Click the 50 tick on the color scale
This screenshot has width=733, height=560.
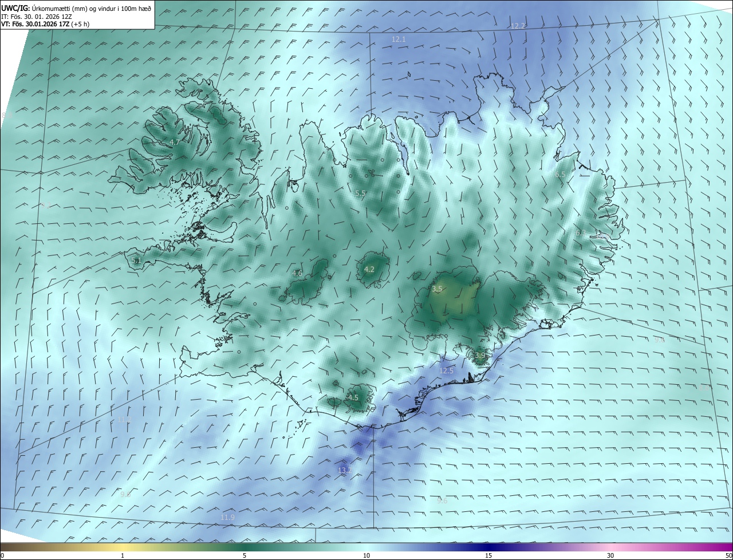pos(728,555)
